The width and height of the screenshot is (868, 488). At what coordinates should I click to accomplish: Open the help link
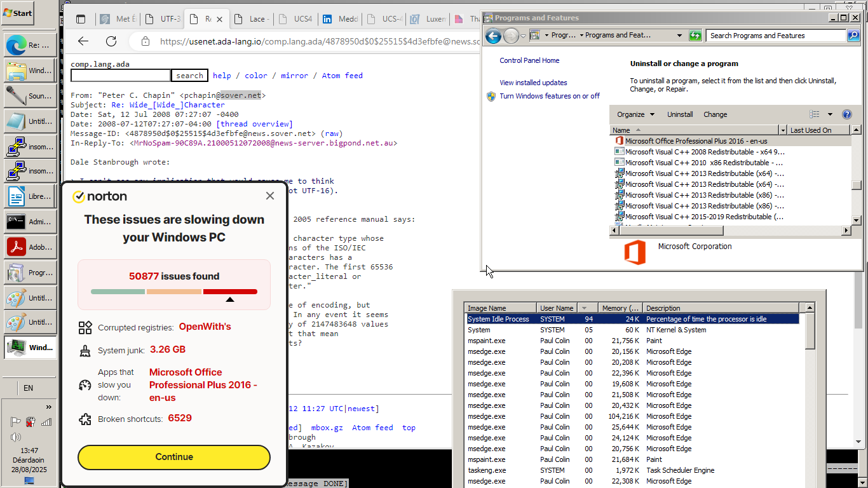(222, 76)
